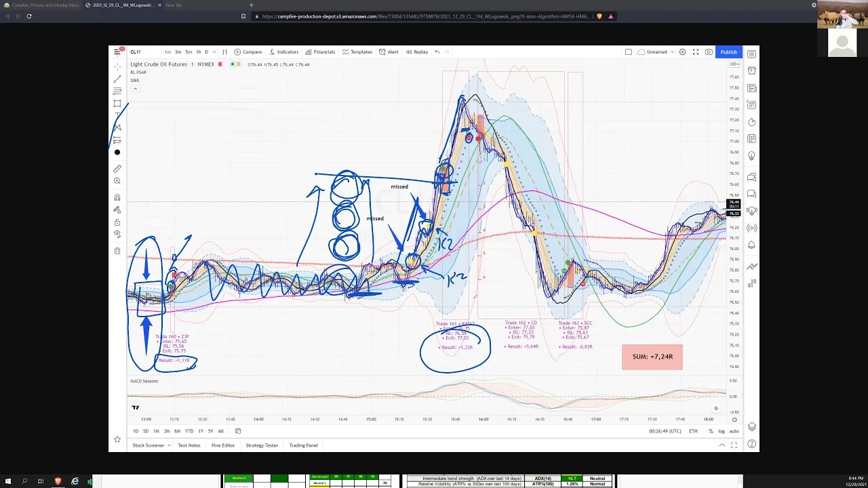Screen dimensions: 868x488
Task: Select the 1m timeframe
Action: point(167,52)
